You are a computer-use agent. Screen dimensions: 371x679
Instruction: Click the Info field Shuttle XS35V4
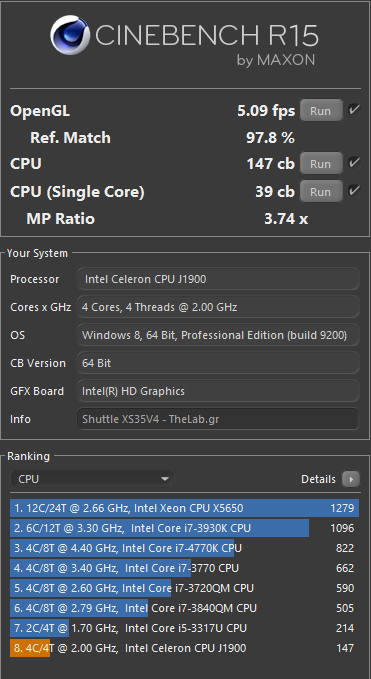(x=218, y=419)
